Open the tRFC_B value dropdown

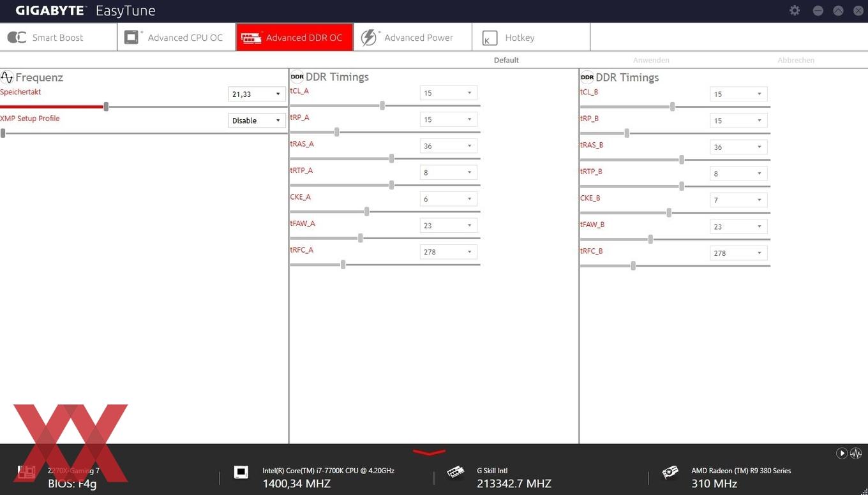click(738, 253)
